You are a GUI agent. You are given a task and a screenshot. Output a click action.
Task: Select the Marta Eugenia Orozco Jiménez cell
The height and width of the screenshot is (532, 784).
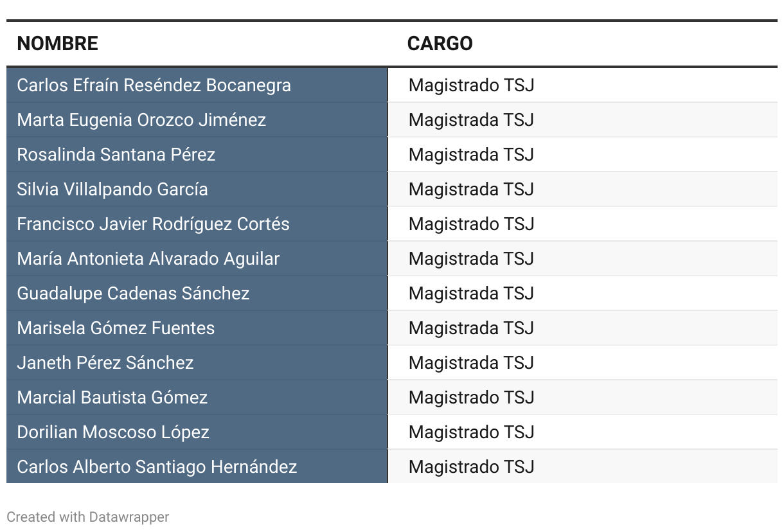pos(197,120)
